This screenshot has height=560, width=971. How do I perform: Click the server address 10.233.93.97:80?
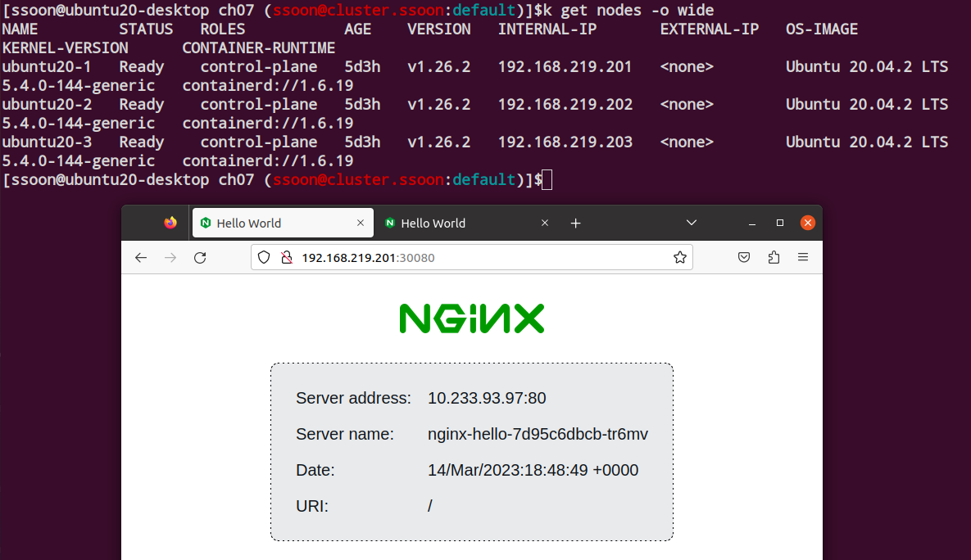(x=487, y=398)
